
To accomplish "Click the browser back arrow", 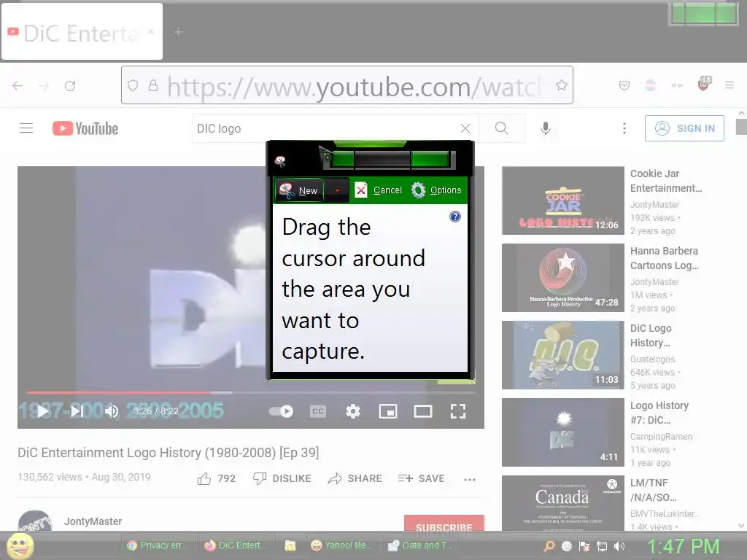I will (18, 86).
